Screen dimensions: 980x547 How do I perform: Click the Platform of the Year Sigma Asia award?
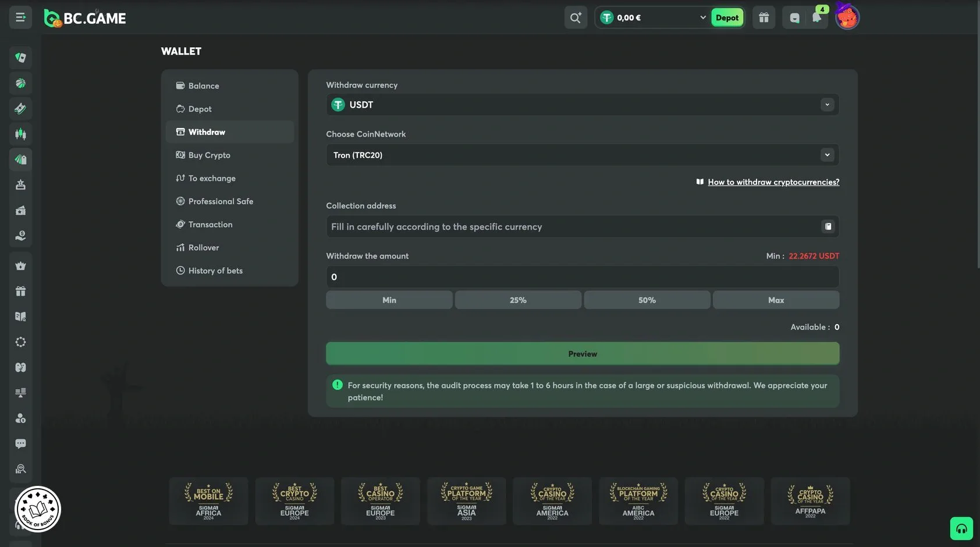pos(466,501)
